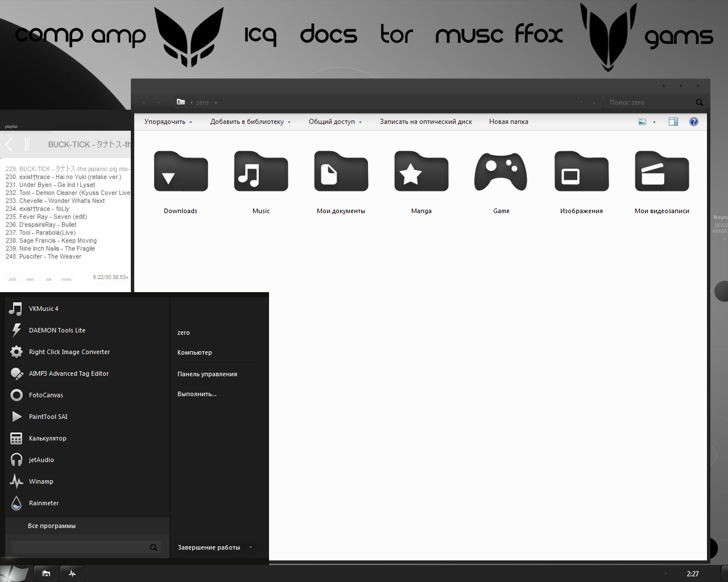The width and height of the screenshot is (728, 582).
Task: Open the ffox desktop launcher
Action: pyautogui.click(x=539, y=34)
